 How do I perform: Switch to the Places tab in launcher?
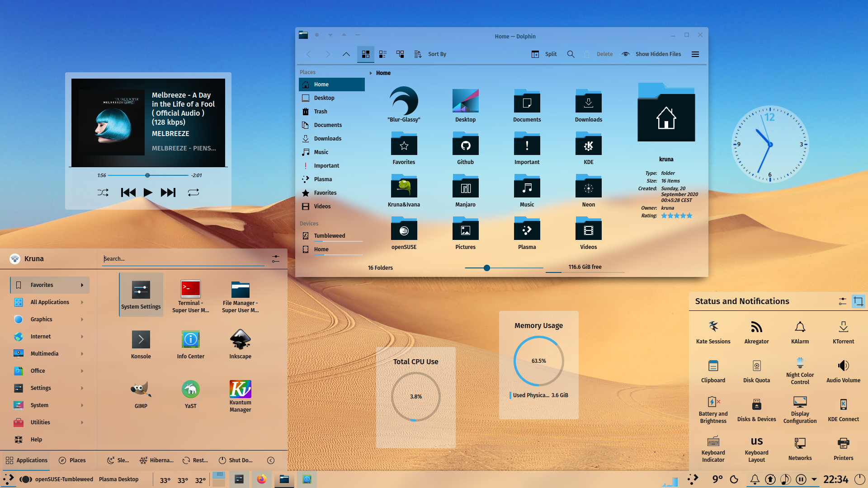point(72,460)
